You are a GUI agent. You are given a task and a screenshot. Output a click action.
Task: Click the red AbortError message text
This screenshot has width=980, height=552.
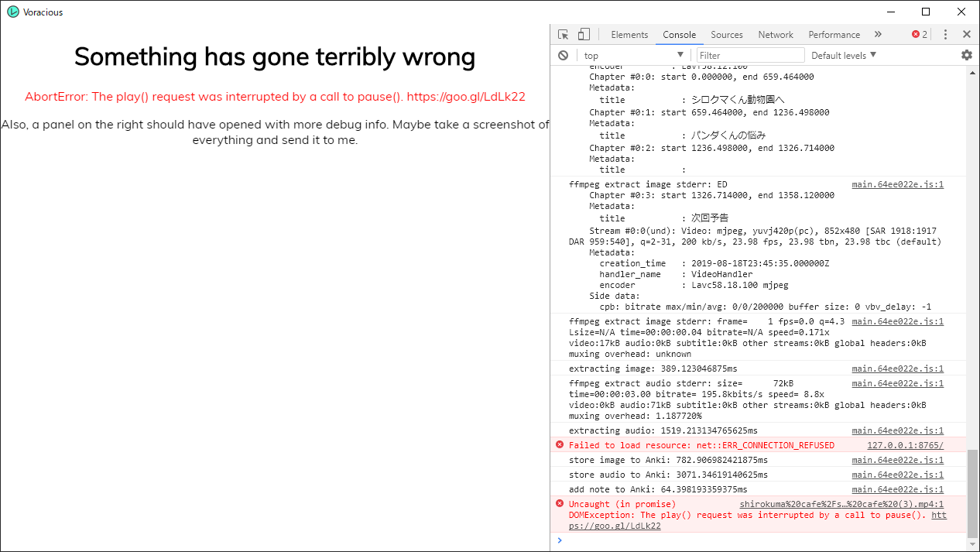(x=275, y=97)
